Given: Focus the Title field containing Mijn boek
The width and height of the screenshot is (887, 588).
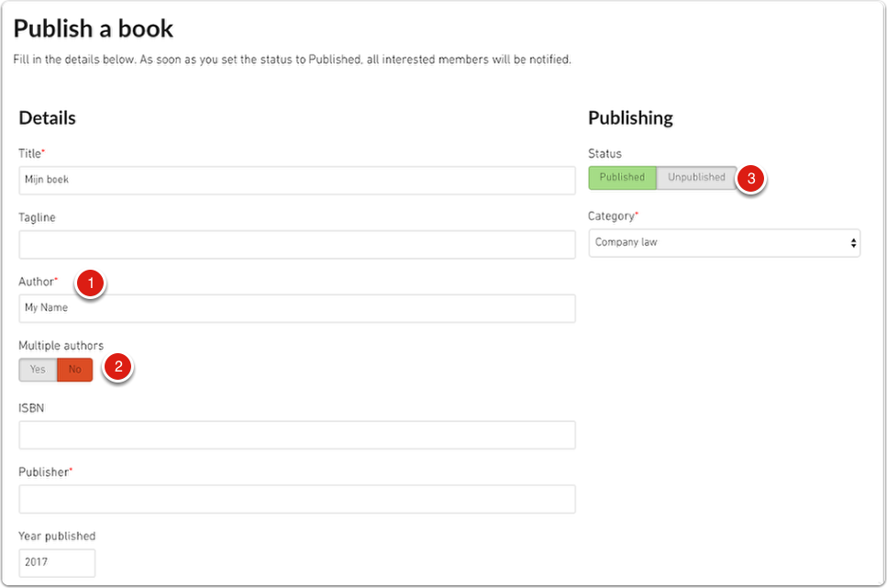Looking at the screenshot, I should click(x=297, y=181).
